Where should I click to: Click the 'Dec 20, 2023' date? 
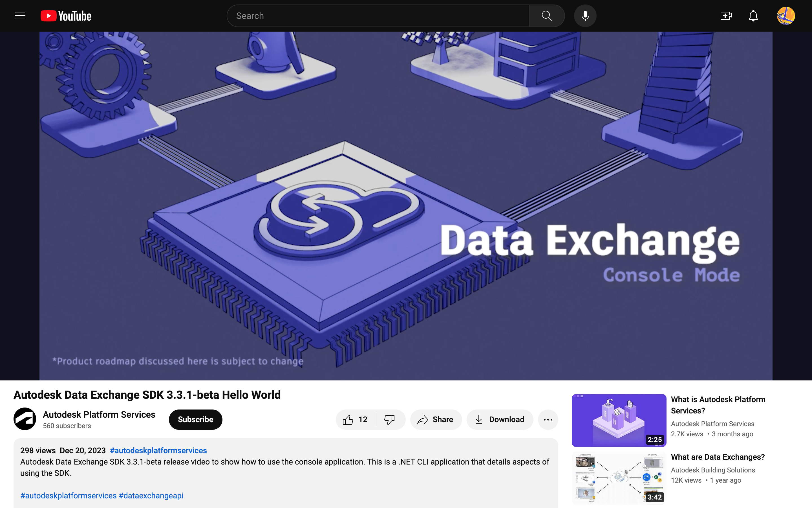point(83,450)
